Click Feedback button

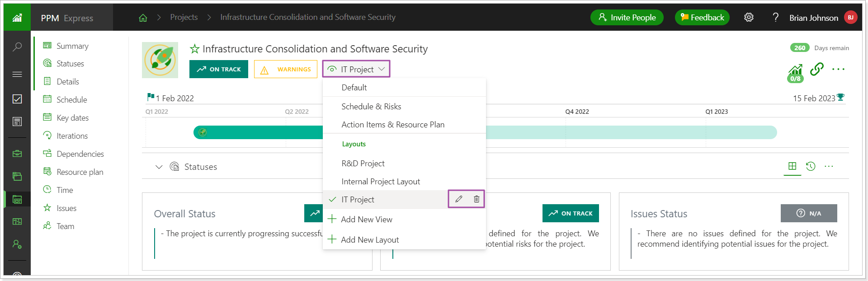(x=702, y=18)
